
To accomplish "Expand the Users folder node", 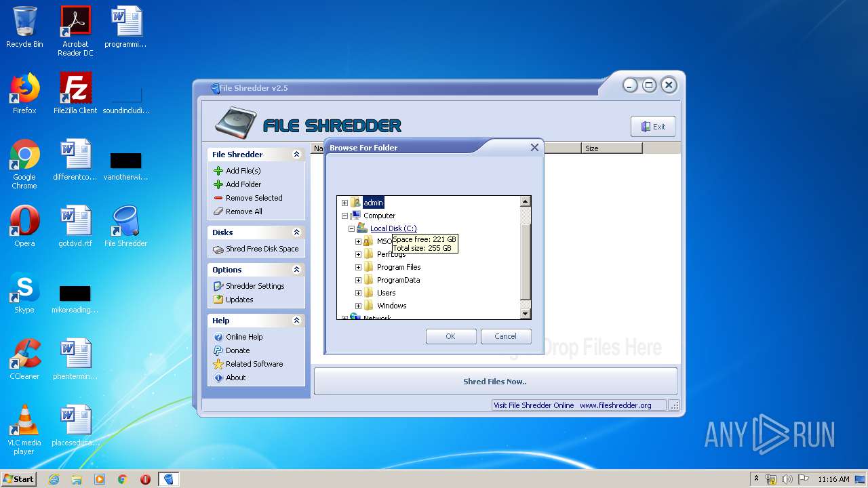I will (358, 293).
